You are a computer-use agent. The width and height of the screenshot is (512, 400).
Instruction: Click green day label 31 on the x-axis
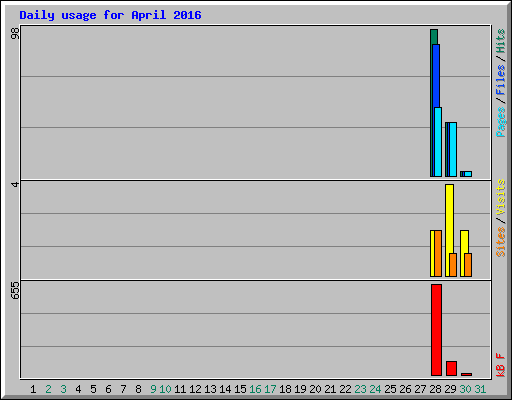[480, 389]
